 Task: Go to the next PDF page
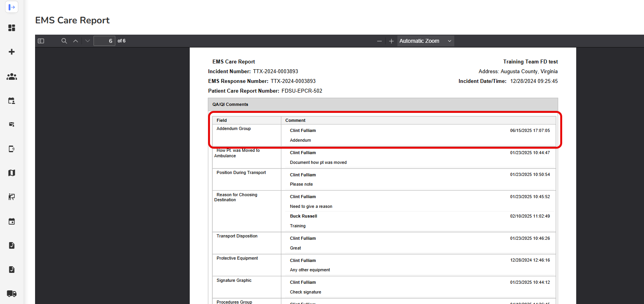tap(88, 41)
